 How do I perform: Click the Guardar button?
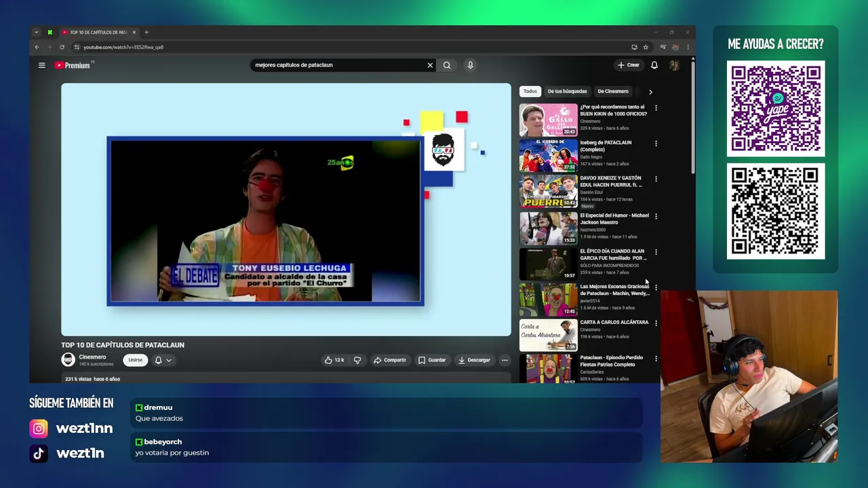tap(432, 360)
